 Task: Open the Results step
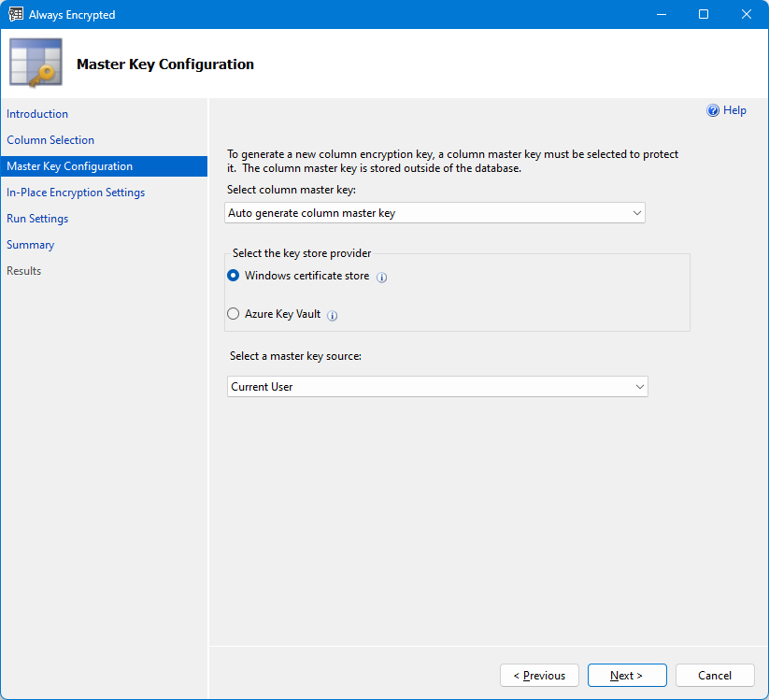click(24, 270)
